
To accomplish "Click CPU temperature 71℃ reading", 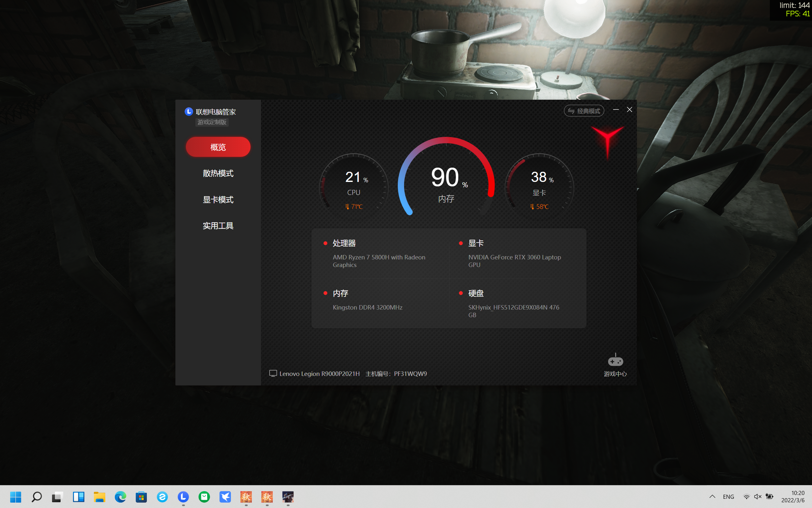I will click(354, 207).
